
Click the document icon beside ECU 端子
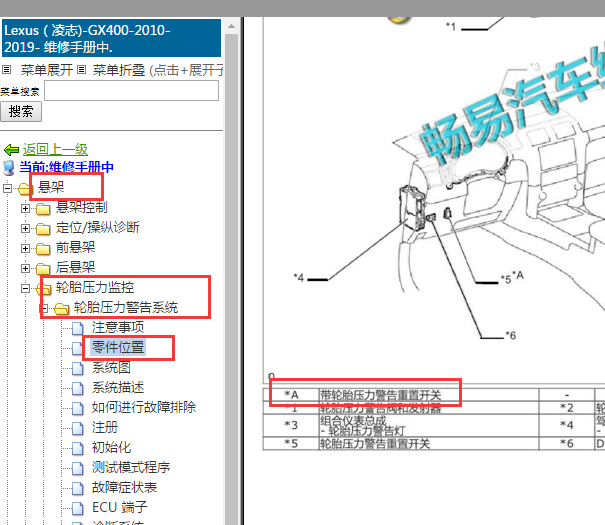point(78,508)
